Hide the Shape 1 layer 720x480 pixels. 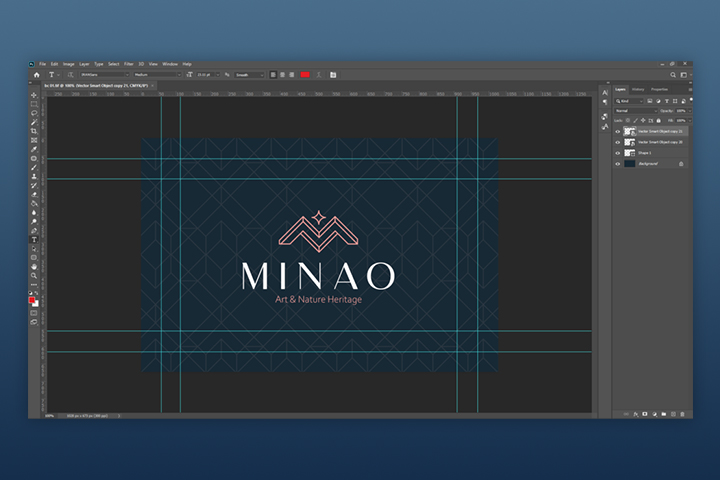618,153
